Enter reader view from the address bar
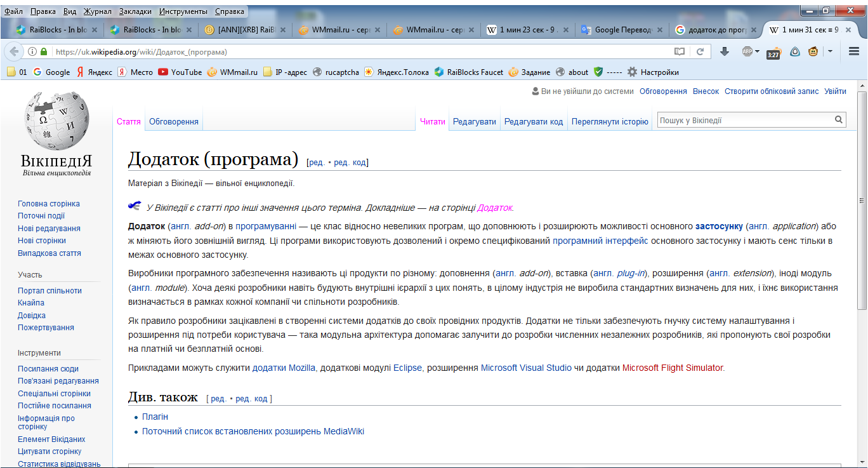The width and height of the screenshot is (868, 468). click(x=680, y=52)
